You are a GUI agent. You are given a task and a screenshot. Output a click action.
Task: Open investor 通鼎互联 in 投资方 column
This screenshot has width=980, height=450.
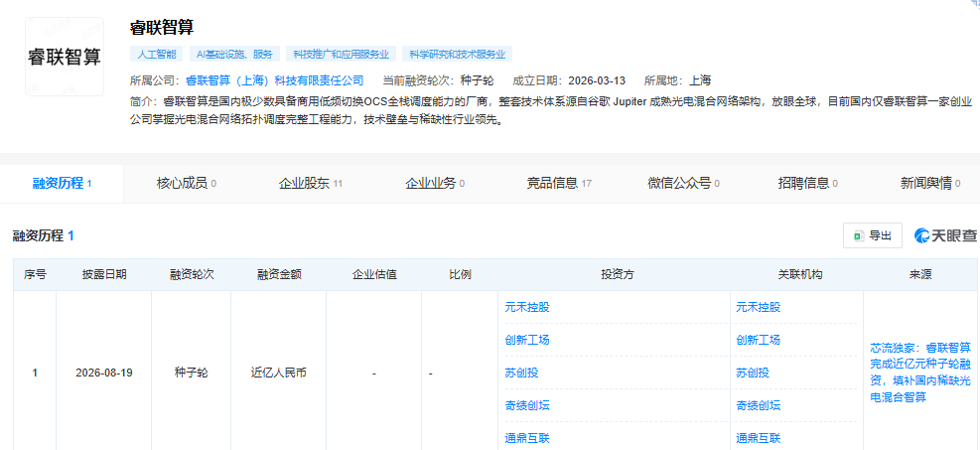[x=527, y=438]
